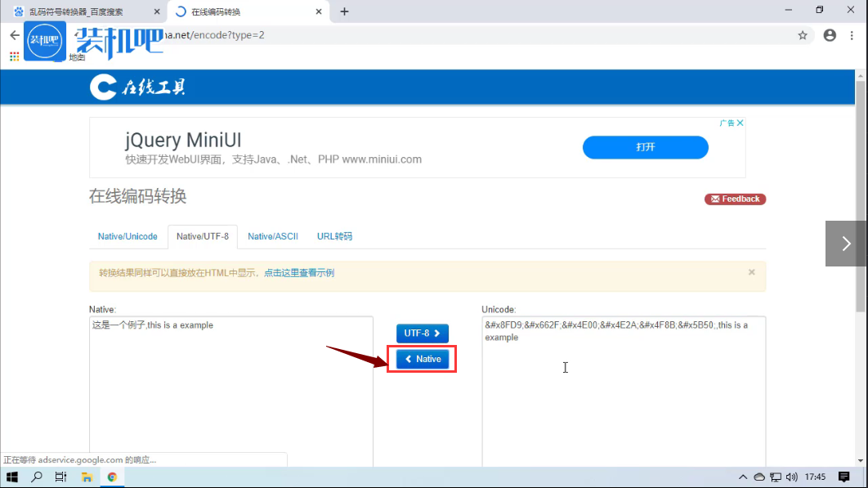868x488 pixels.
Task: Switch to the Native/Unicode tab
Action: [x=128, y=236]
